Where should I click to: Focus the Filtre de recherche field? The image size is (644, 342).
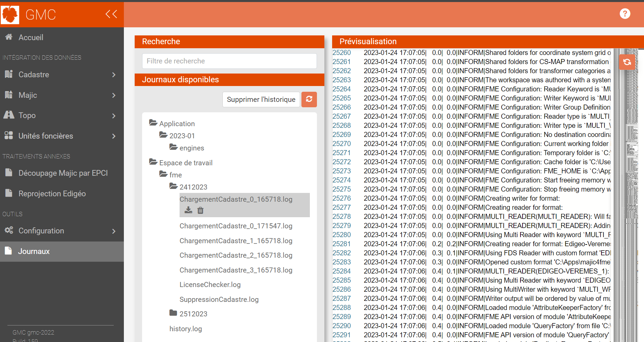click(230, 61)
